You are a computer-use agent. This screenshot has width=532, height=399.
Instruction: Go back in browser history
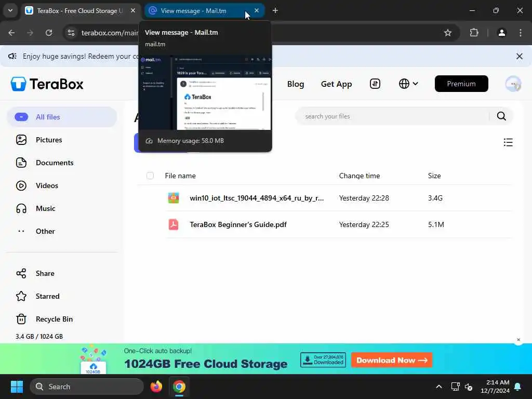tap(11, 33)
